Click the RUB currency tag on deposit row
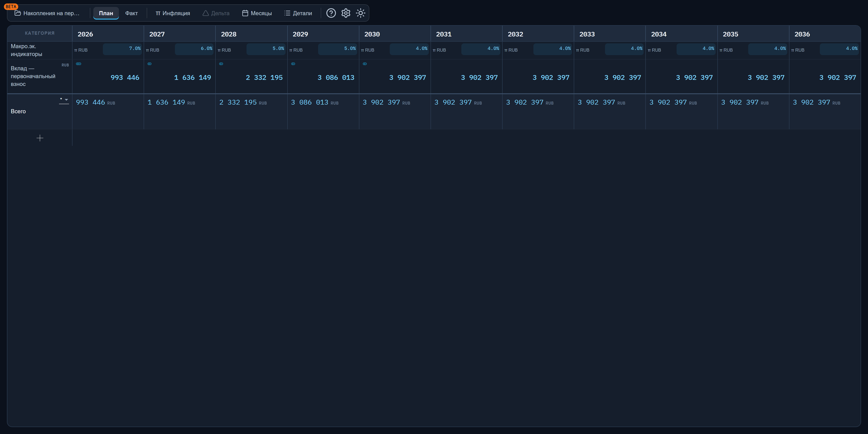The image size is (868, 434). [65, 65]
